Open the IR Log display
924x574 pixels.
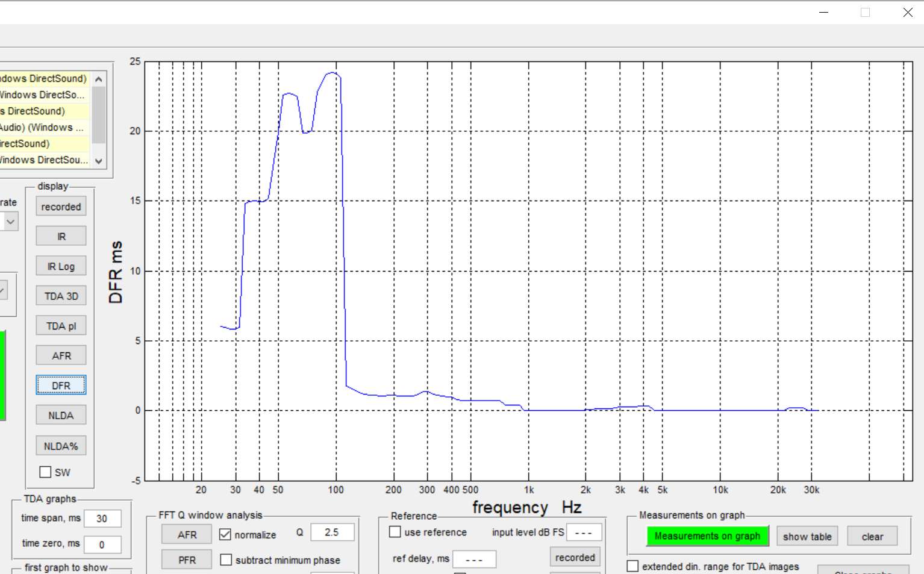(61, 266)
